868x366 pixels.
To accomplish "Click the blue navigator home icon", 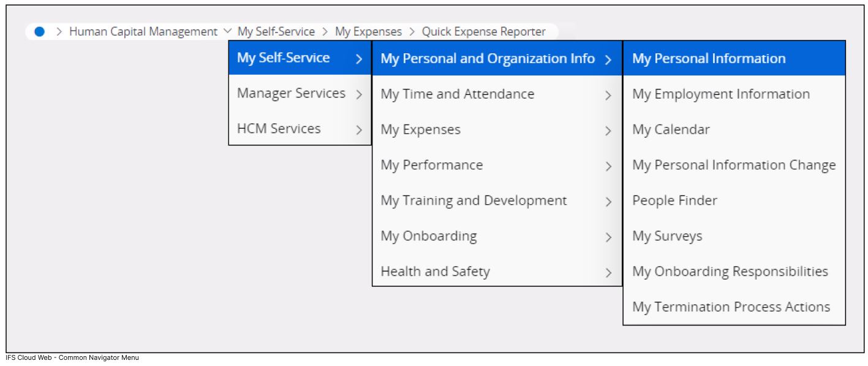I will coord(40,31).
